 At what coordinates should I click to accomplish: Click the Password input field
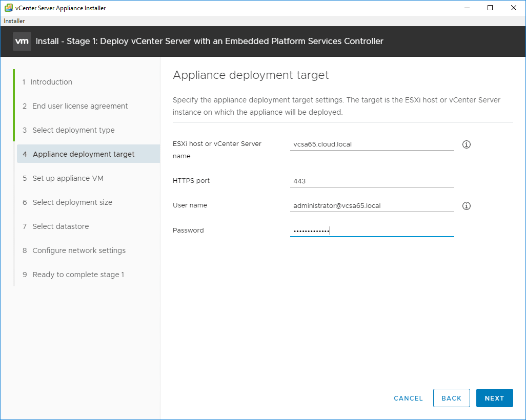372,231
